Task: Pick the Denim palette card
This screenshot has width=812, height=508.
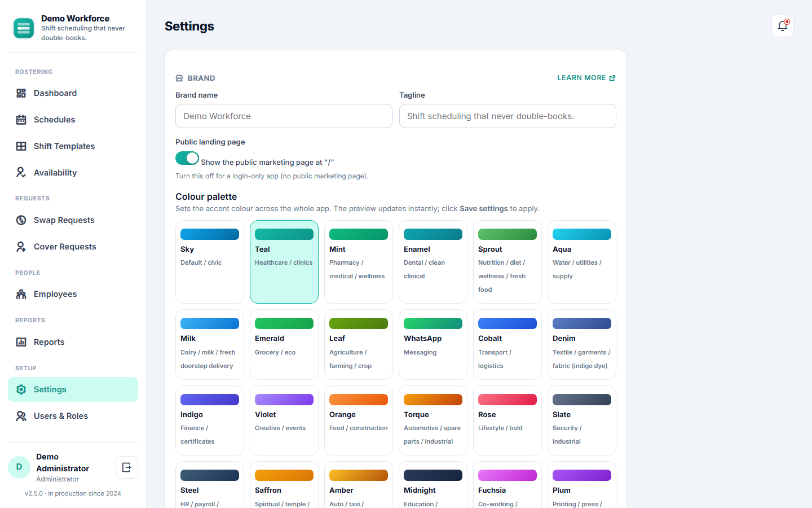Action: point(582,345)
